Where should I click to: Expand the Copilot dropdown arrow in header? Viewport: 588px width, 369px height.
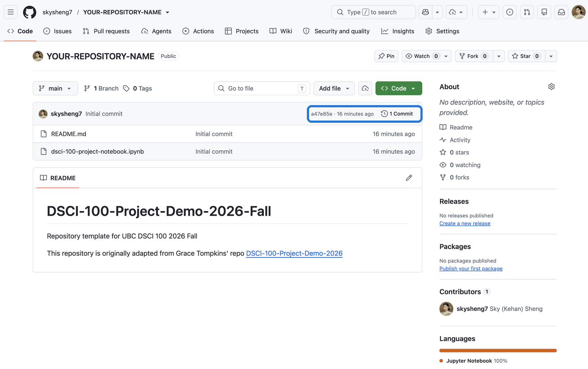coord(437,12)
